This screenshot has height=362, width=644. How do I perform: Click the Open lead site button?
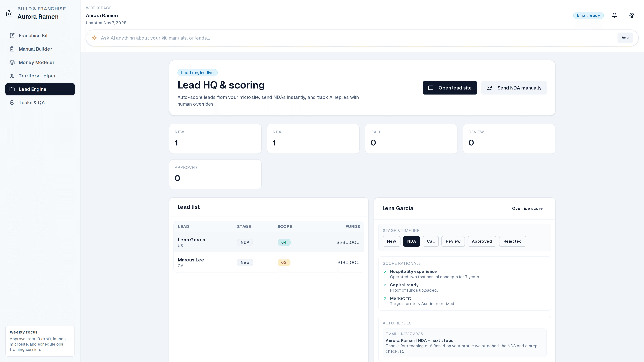click(x=450, y=88)
